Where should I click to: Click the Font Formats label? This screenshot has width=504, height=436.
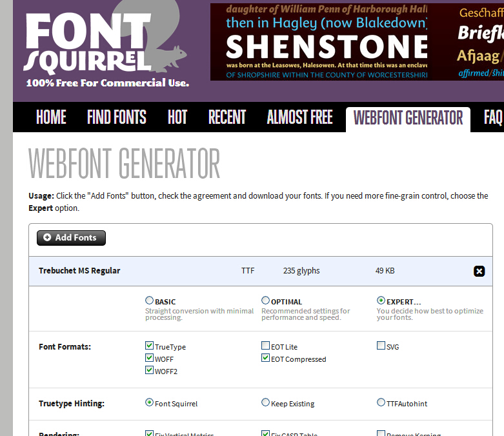click(65, 347)
